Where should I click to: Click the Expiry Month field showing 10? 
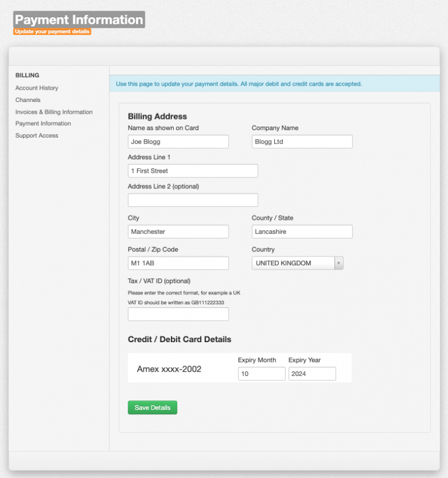[x=261, y=373]
